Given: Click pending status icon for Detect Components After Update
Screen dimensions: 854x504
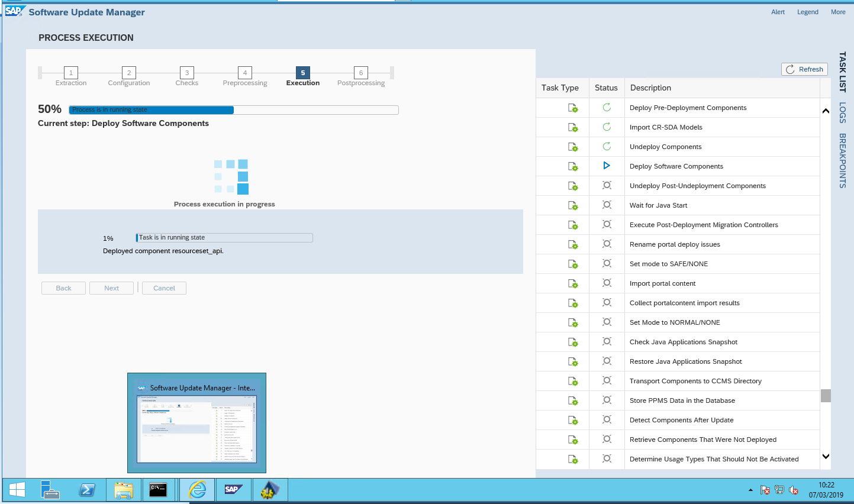Looking at the screenshot, I should (x=607, y=419).
